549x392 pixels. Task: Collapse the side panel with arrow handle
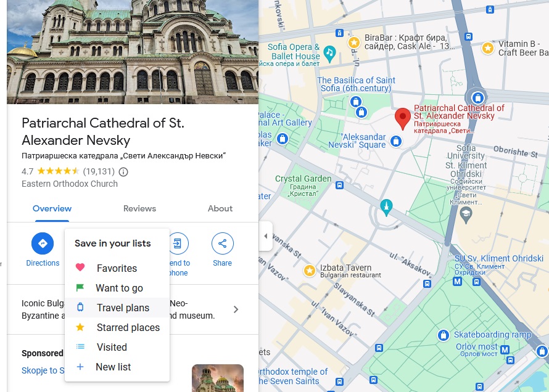coord(265,237)
